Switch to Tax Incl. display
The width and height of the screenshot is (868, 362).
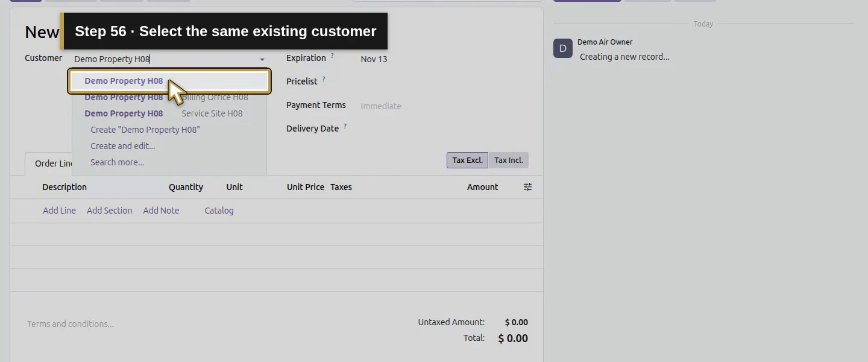pos(509,160)
